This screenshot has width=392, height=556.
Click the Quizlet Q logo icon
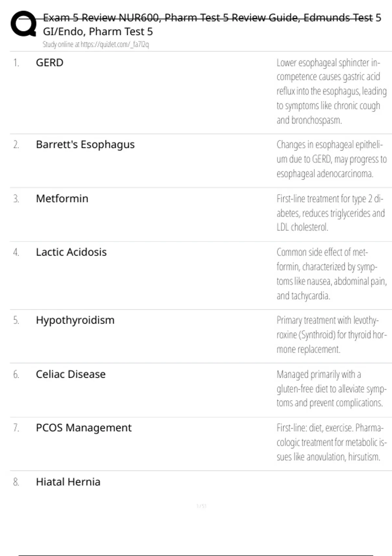(x=24, y=24)
